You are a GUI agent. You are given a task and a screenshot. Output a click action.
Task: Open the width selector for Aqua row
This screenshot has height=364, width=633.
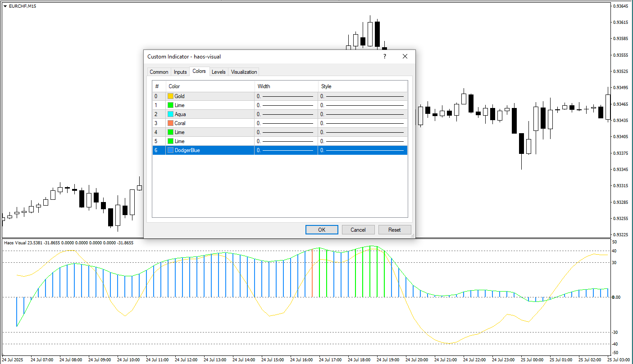pos(286,114)
